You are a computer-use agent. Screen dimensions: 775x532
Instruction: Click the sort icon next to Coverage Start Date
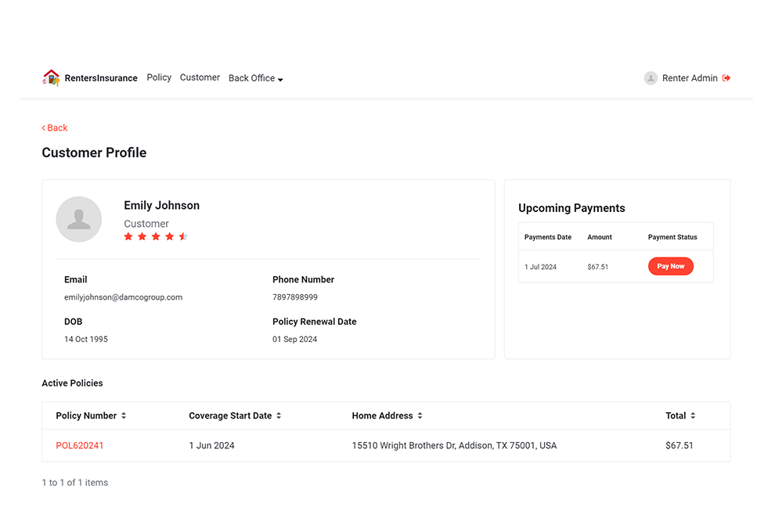tap(279, 415)
